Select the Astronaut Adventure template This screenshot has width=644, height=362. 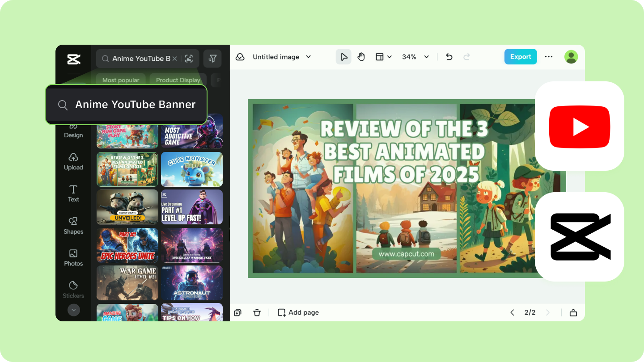192,283
